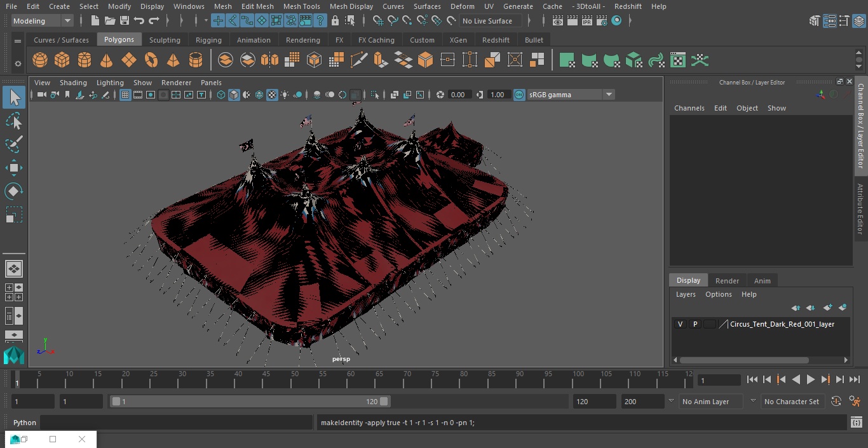Screen dimensions: 868x448
Task: Open the Edit Mesh menu
Action: point(257,6)
